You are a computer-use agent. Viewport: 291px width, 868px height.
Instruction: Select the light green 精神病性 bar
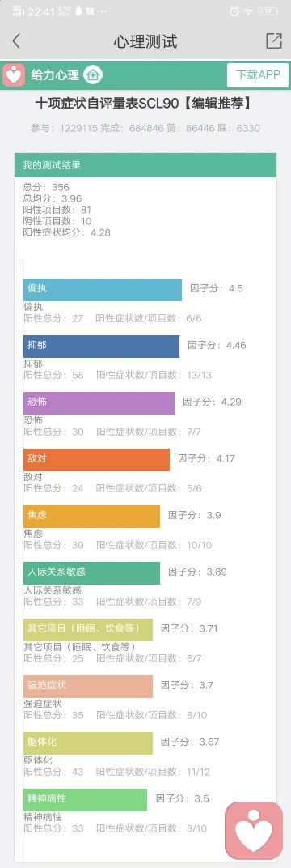click(85, 799)
